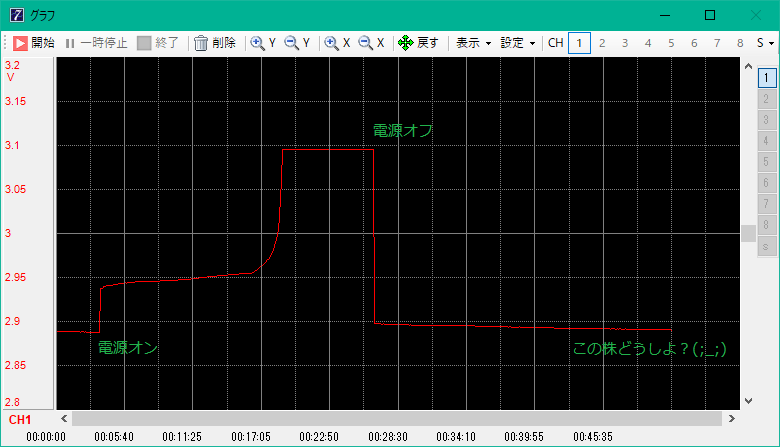Image resolution: width=780 pixels, height=447 pixels.
Task: Maximize the グラフ window
Action: coord(710,15)
